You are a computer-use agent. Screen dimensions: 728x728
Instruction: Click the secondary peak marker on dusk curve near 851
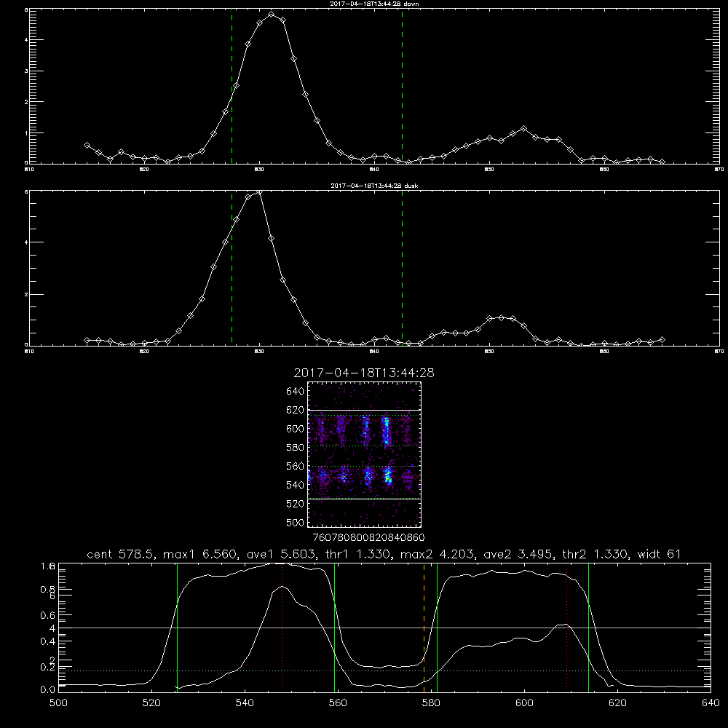[501, 317]
